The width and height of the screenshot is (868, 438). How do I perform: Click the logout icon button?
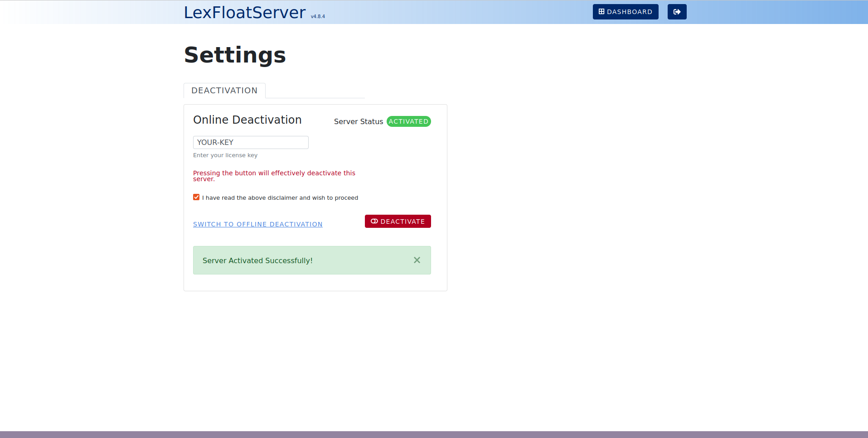coord(677,12)
